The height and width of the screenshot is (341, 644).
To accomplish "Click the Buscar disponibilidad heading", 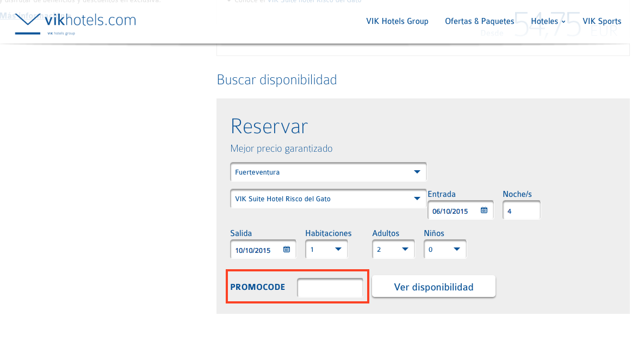I will (277, 80).
